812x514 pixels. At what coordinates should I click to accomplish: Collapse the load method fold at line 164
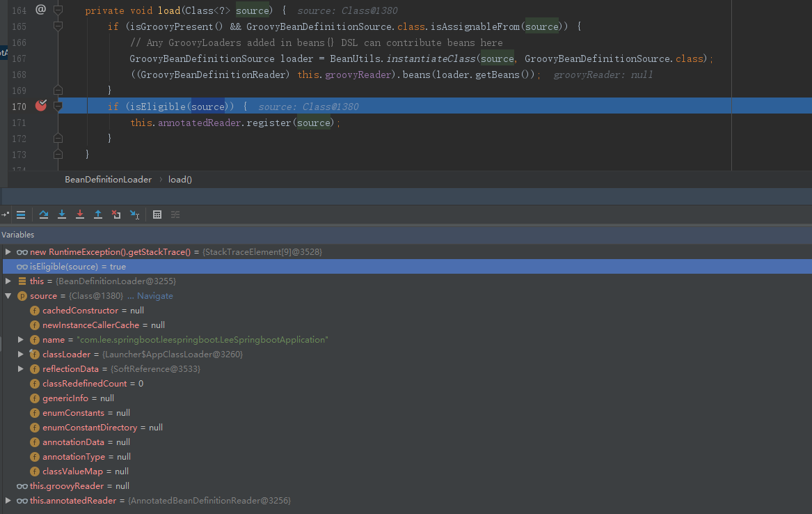(58, 10)
